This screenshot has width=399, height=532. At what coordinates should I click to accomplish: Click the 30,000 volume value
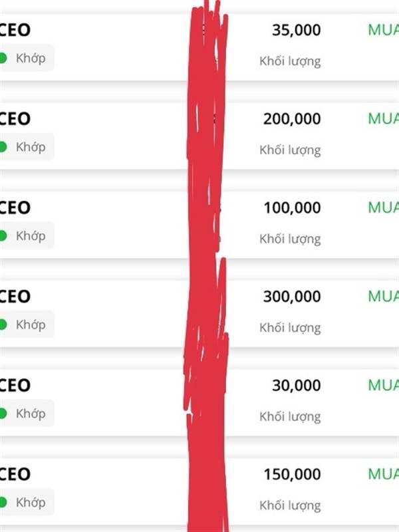296,386
